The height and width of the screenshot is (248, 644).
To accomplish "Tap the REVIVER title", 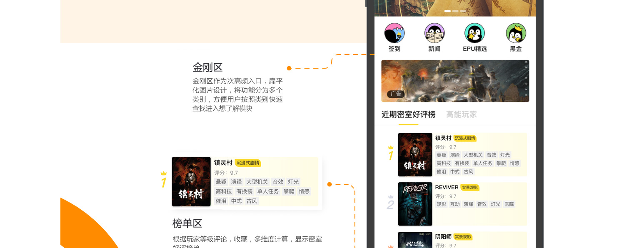I will (x=447, y=187).
